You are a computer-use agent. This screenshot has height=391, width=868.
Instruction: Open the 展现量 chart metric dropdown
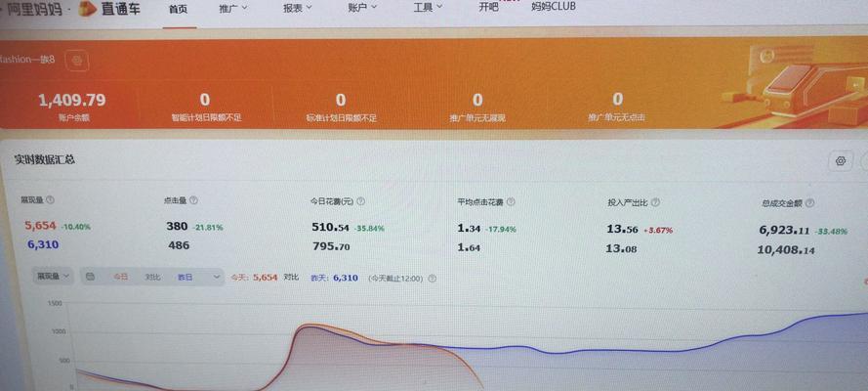pyautogui.click(x=53, y=276)
